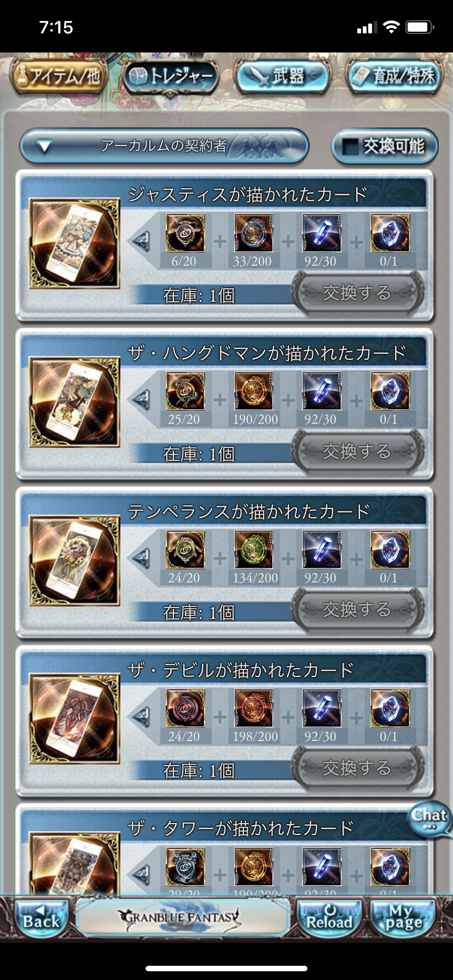This screenshot has height=980, width=453.
Task: Tap 交換する for the Hanged Man card
Action: (358, 451)
